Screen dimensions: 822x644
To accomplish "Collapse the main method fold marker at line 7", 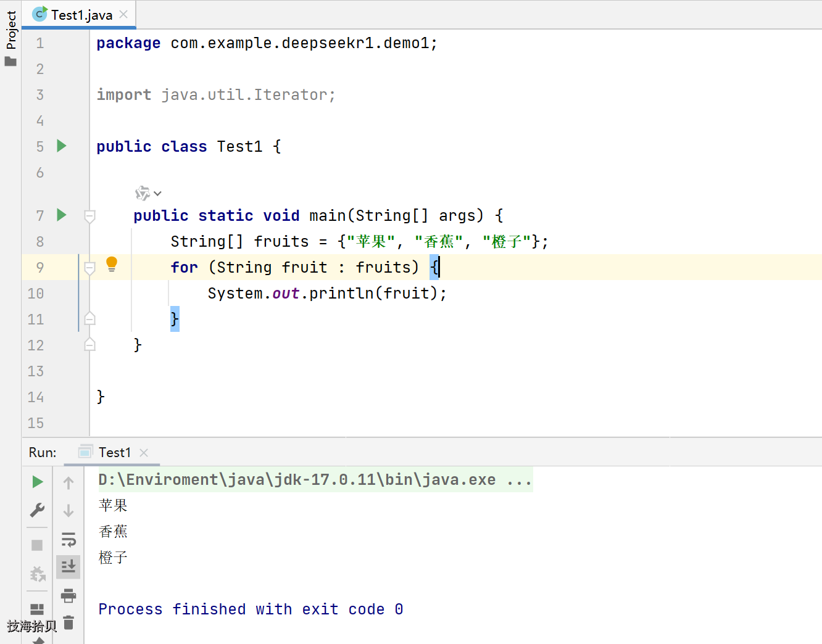I will click(x=89, y=216).
